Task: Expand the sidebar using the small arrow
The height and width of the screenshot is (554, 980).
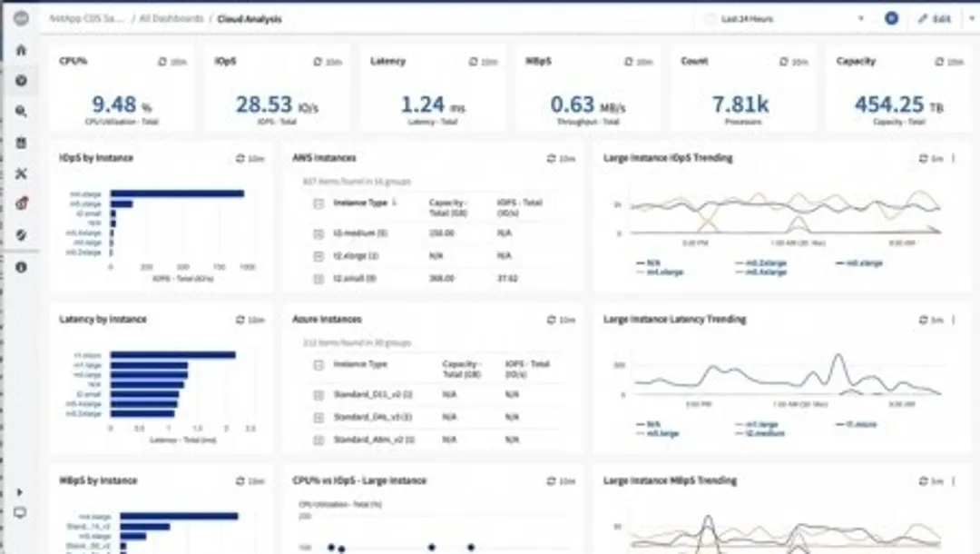Action: click(21, 491)
